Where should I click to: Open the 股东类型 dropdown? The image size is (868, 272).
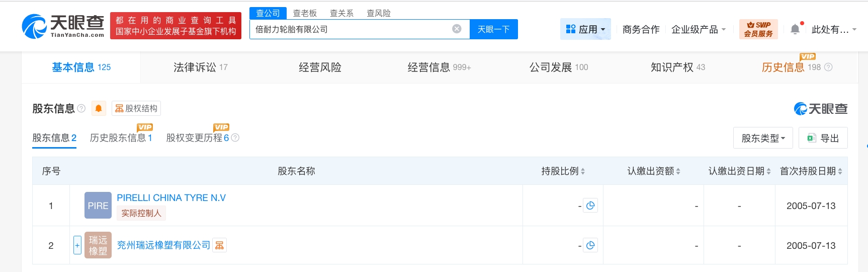pyautogui.click(x=762, y=138)
